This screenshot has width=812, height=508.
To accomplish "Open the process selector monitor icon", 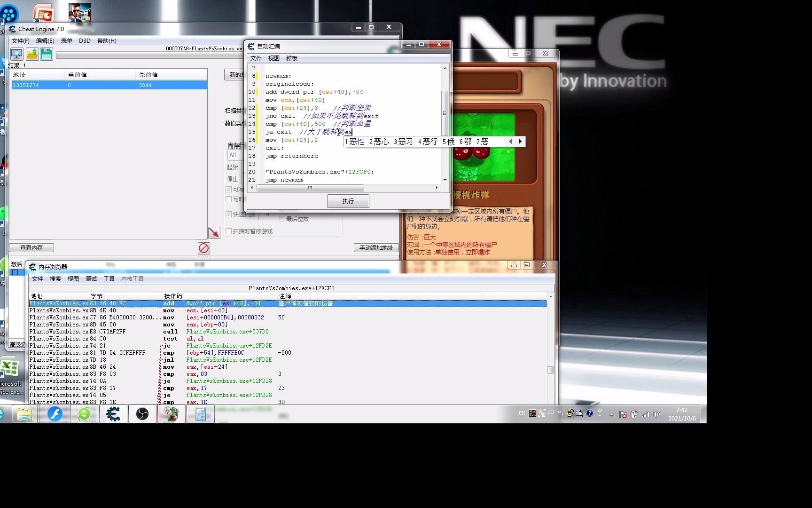I will tap(17, 54).
